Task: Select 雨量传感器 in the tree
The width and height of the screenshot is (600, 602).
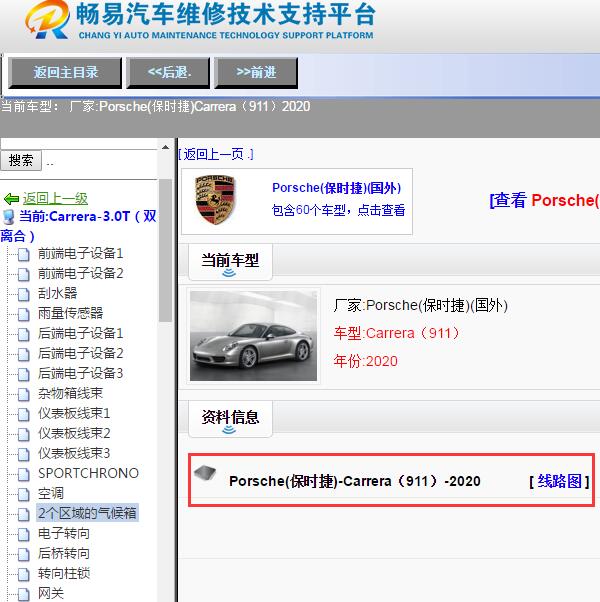Action: [71, 313]
